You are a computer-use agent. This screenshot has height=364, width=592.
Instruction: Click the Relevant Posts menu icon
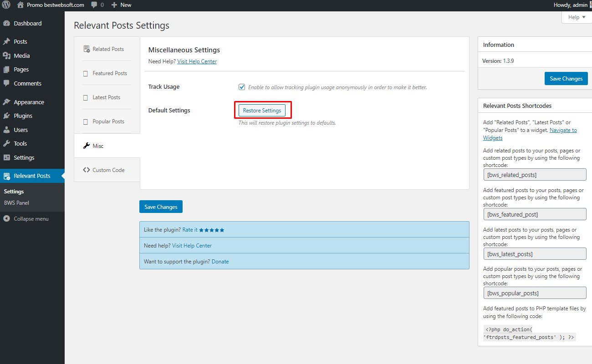pos(6,176)
